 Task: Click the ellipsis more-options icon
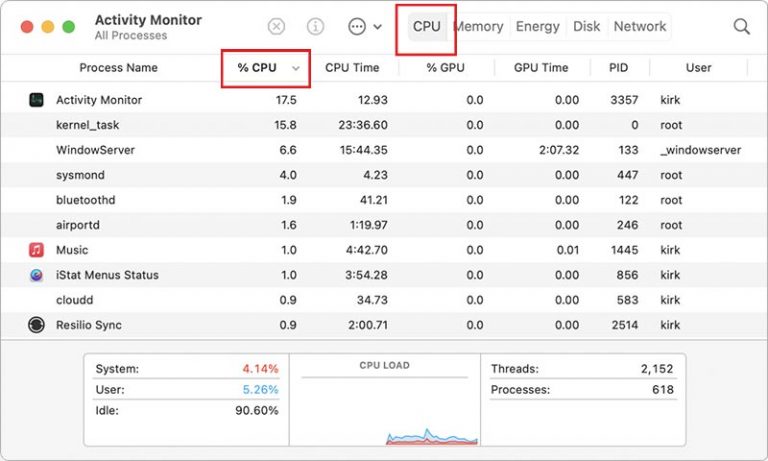click(357, 27)
